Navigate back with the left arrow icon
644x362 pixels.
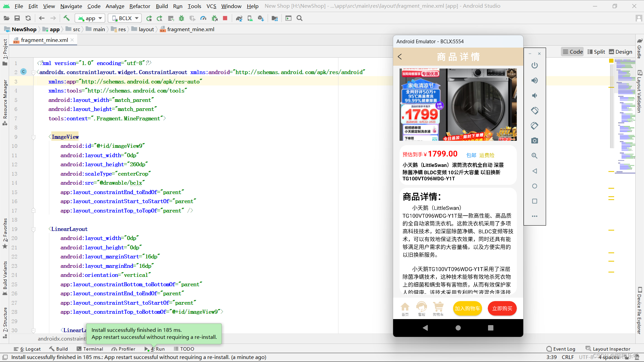pyautogui.click(x=42, y=18)
